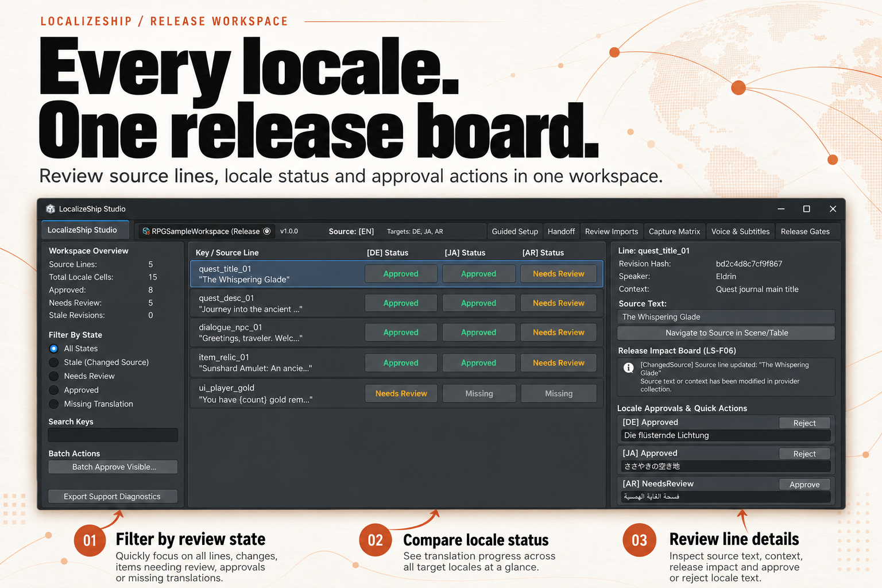Click into the Search Keys field
This screenshot has width=882, height=588.
pyautogui.click(x=113, y=435)
